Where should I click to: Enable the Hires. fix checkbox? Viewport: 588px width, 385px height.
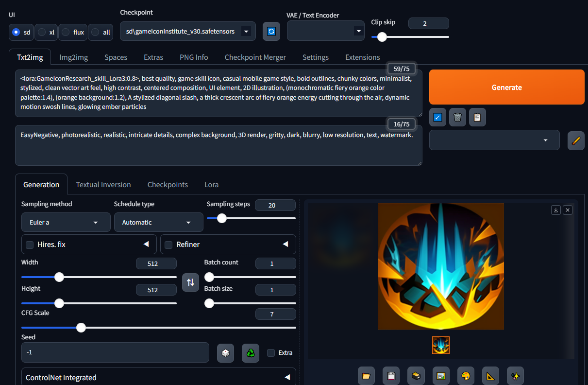tap(30, 245)
